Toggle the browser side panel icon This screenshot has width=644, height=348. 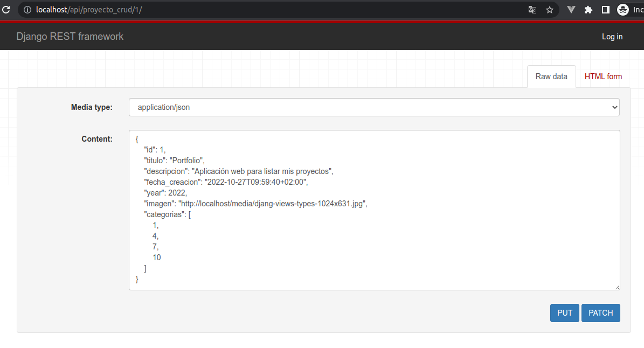(605, 10)
